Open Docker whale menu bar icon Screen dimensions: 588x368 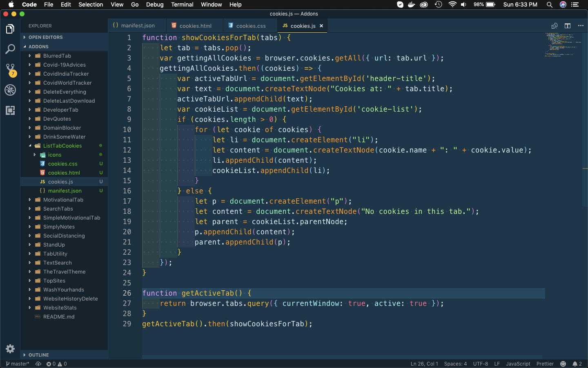pyautogui.click(x=412, y=4)
